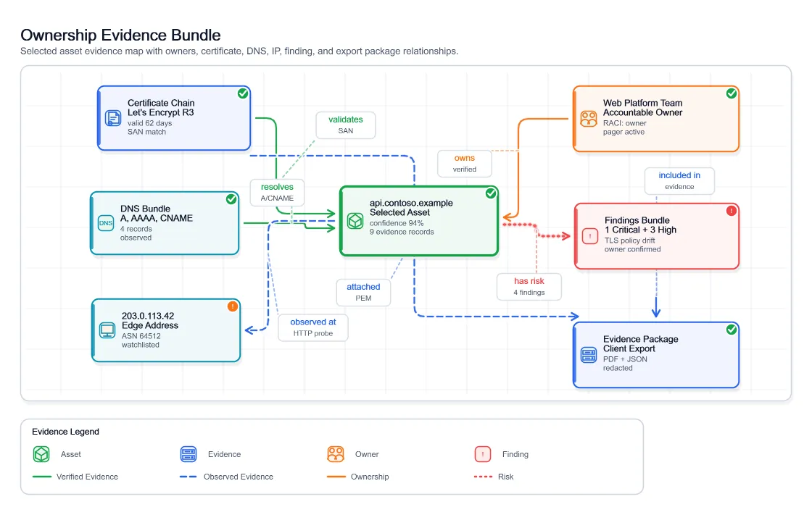Click the 'Observed Evidence' legend label
812x515 pixels.
click(x=239, y=477)
